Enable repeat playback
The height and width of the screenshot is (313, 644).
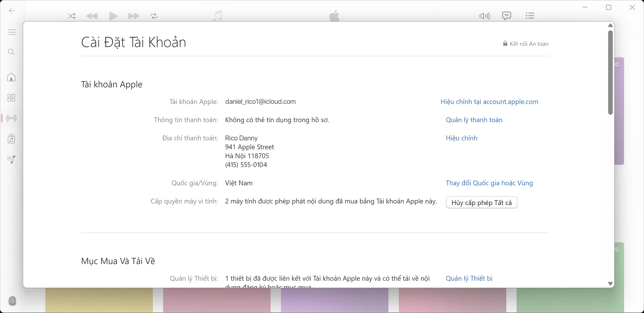pyautogui.click(x=154, y=16)
